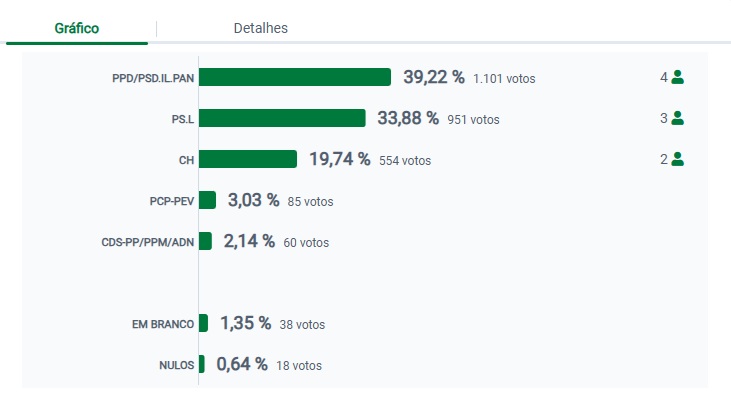Switch to the Detalhes tab
731x403 pixels.
click(260, 28)
